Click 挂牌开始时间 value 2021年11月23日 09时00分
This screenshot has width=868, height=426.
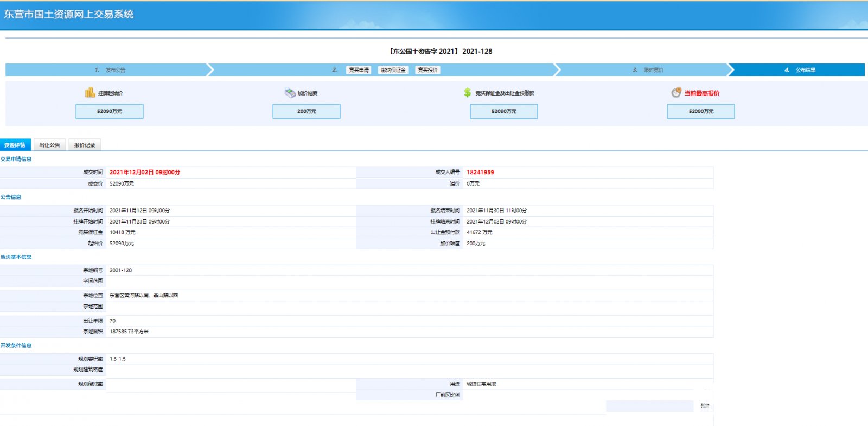click(x=140, y=221)
